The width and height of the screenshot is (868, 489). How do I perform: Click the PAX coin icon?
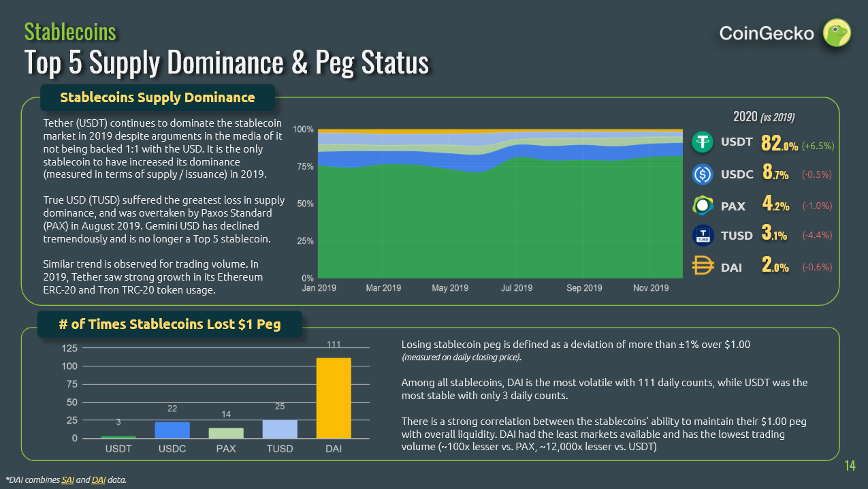(x=703, y=206)
